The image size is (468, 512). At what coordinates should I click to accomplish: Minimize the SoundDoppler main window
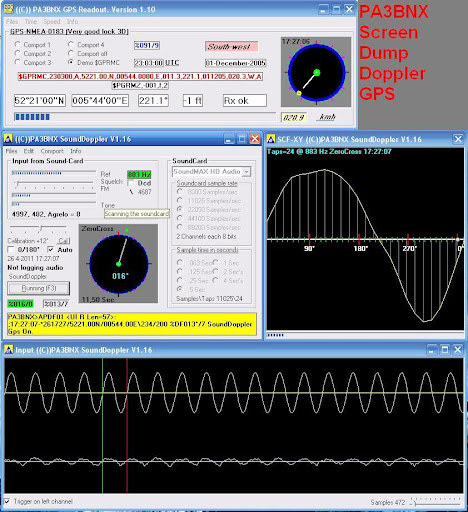[229, 139]
